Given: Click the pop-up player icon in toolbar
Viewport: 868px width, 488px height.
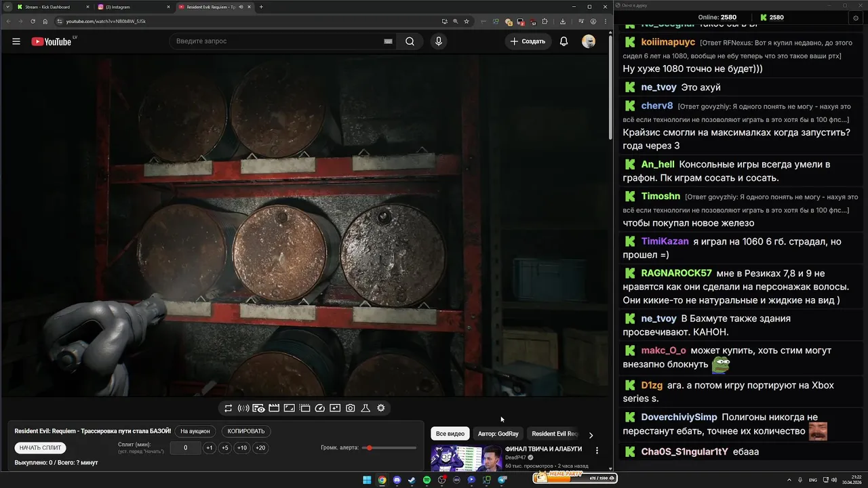Looking at the screenshot, I should (x=304, y=408).
